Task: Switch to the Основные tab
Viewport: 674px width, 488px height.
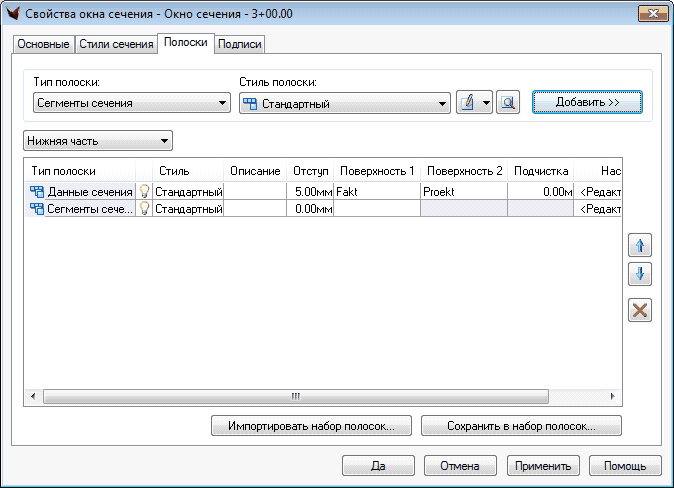Action: (44, 45)
